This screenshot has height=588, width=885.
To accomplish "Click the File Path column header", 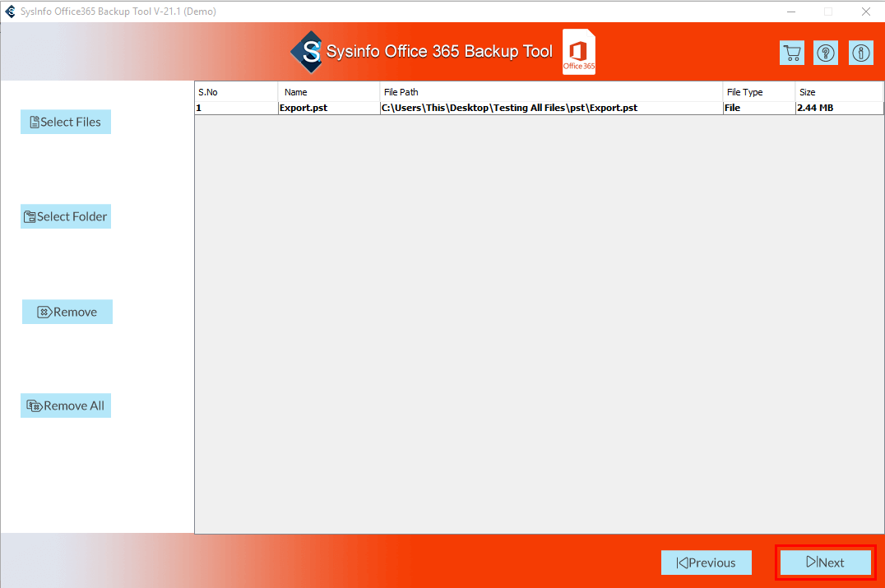I will (x=551, y=92).
